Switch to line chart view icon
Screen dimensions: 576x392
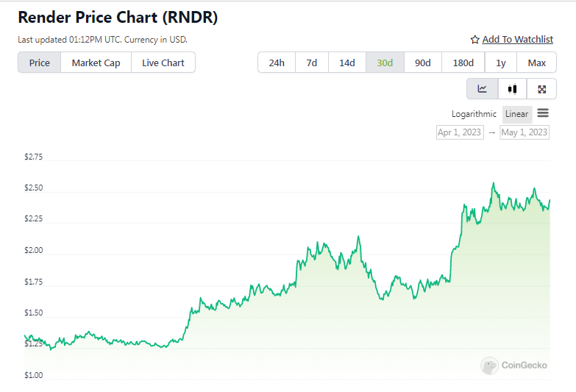482,89
